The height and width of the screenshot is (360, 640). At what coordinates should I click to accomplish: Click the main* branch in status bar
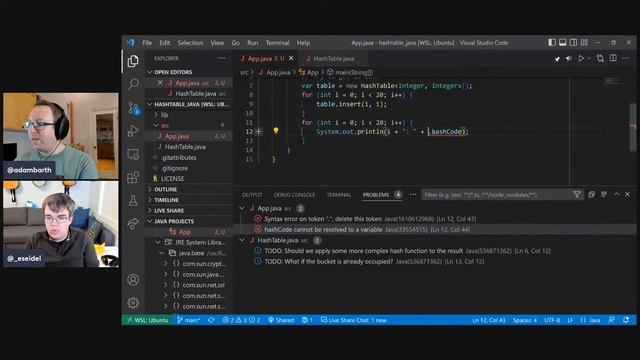189,320
